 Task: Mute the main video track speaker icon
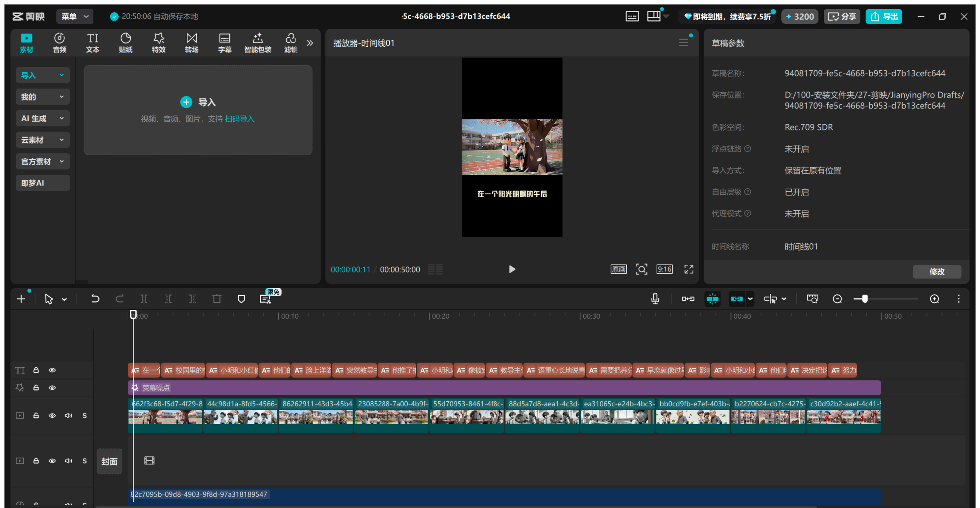tap(69, 415)
